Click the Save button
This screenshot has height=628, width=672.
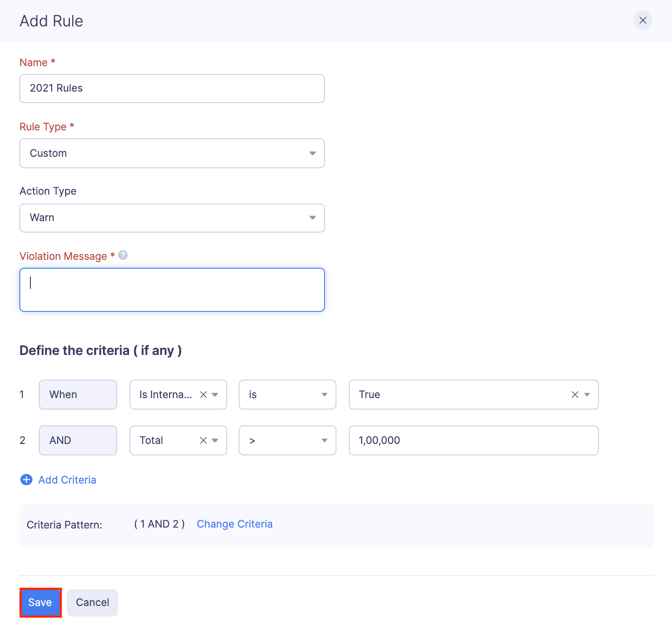40,602
